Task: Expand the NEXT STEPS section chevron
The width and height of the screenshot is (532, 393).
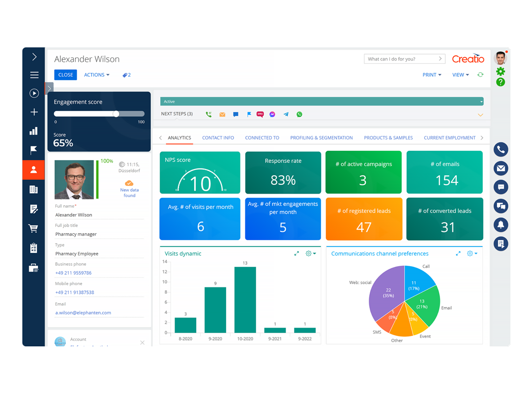Action: (480, 113)
